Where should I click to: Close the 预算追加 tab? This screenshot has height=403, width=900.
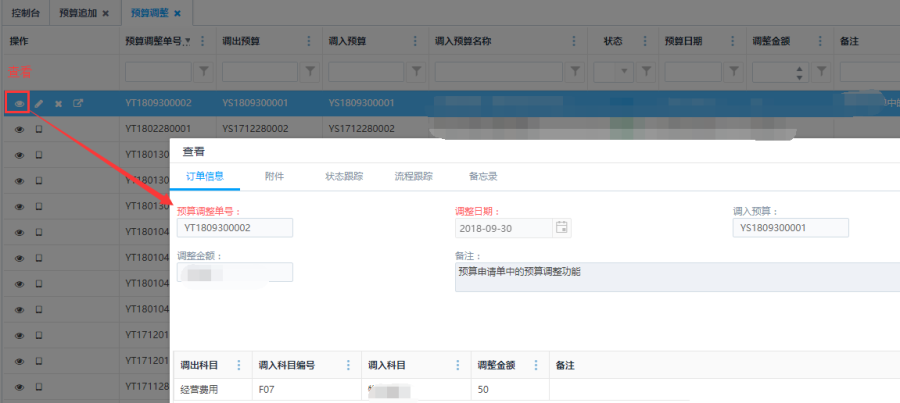point(105,13)
